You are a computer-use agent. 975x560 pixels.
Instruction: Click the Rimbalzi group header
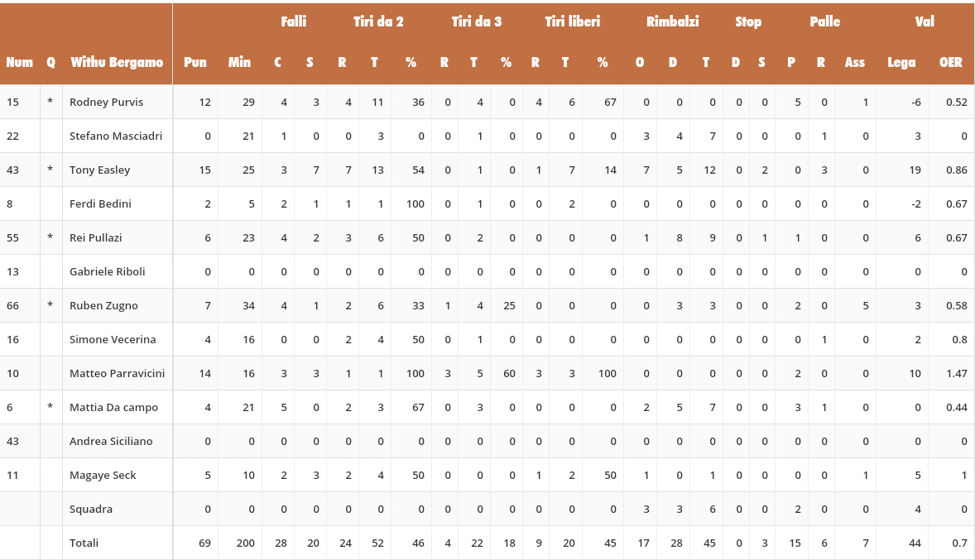click(x=672, y=22)
